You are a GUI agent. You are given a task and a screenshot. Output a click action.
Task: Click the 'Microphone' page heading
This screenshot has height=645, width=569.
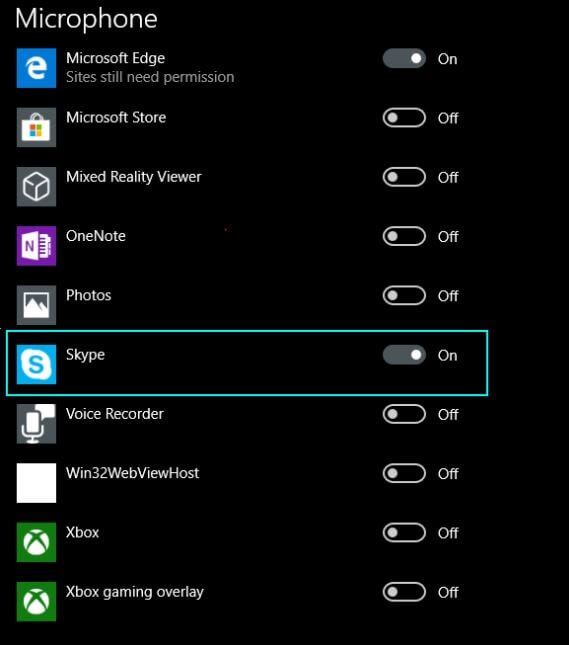coord(86,19)
